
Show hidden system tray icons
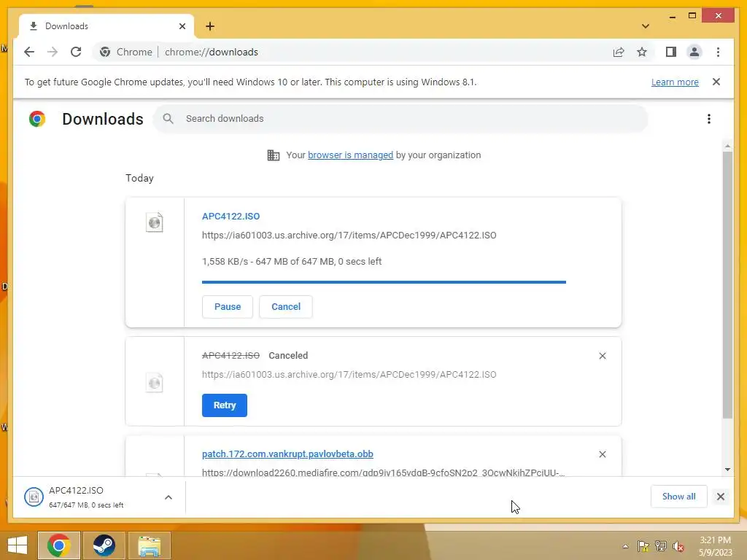point(625,546)
